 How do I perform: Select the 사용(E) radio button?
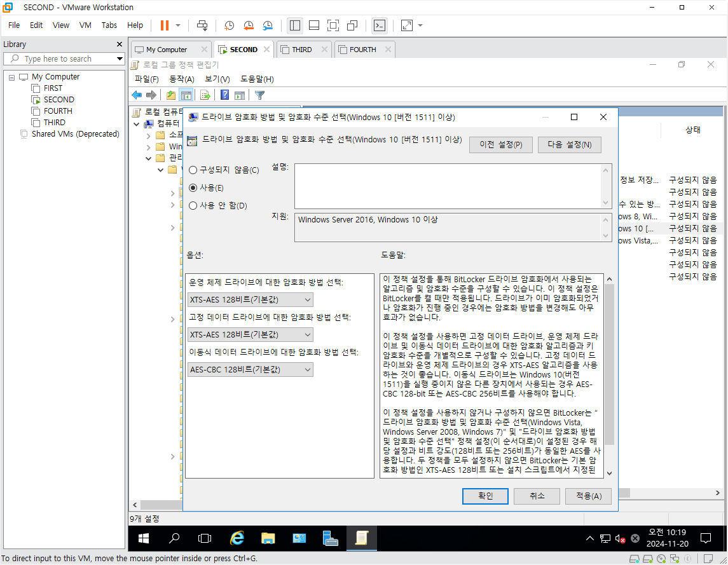[x=193, y=188]
